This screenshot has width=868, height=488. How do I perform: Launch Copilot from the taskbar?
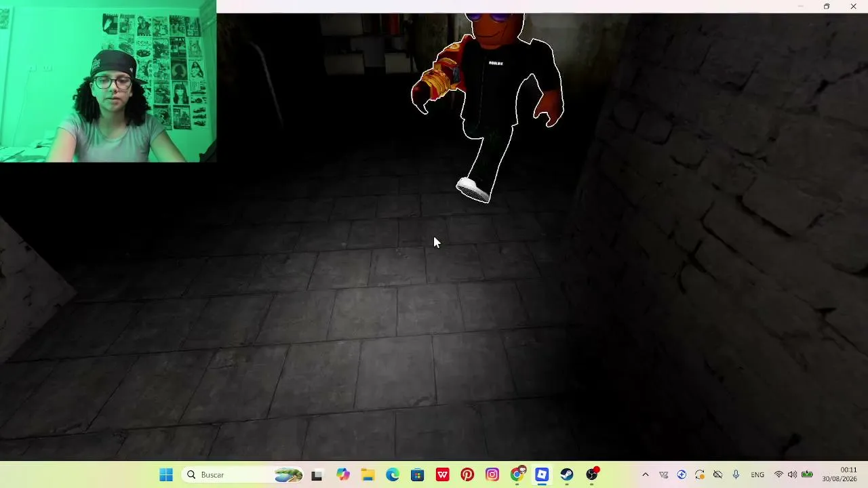tap(343, 475)
